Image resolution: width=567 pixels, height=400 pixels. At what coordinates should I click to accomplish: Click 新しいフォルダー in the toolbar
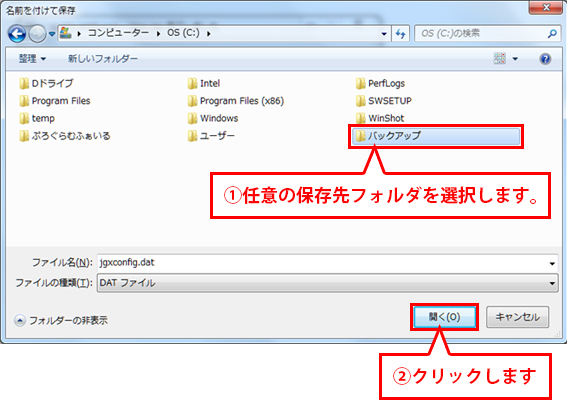[103, 58]
